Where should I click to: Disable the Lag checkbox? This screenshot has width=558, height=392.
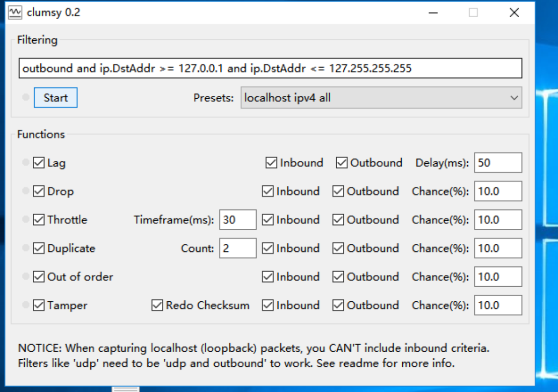[x=38, y=163]
